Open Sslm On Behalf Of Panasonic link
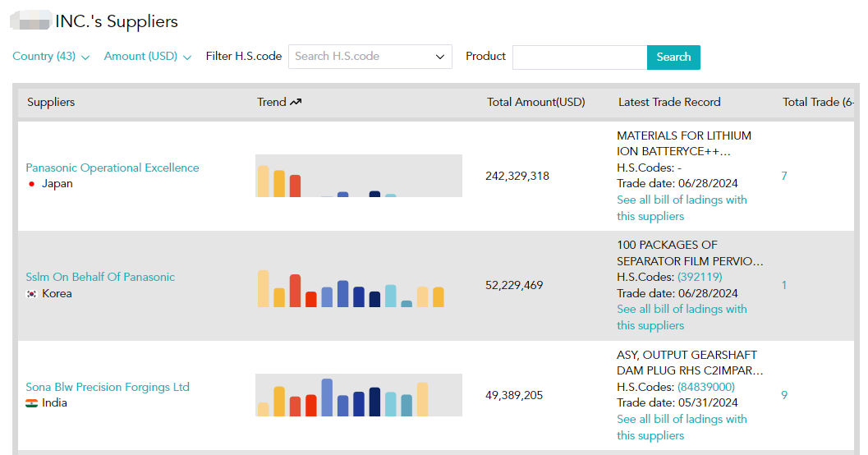This screenshot has height=455, width=868. coord(100,277)
